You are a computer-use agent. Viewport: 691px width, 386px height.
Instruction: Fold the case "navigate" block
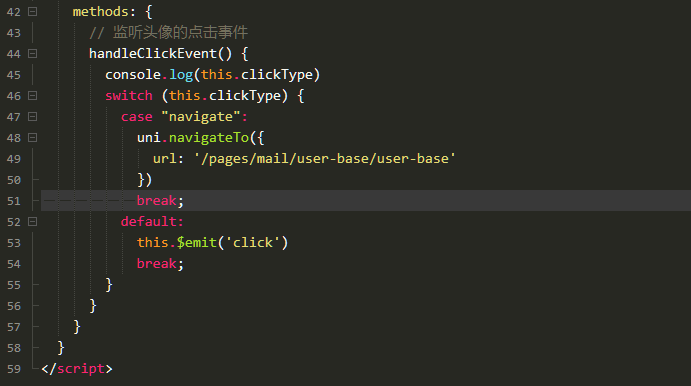[x=33, y=117]
